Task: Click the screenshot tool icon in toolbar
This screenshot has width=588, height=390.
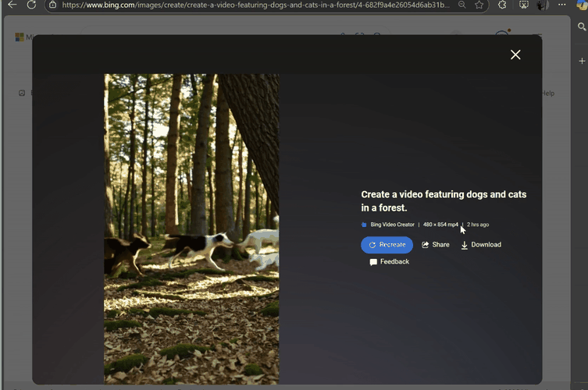Action: coord(523,5)
